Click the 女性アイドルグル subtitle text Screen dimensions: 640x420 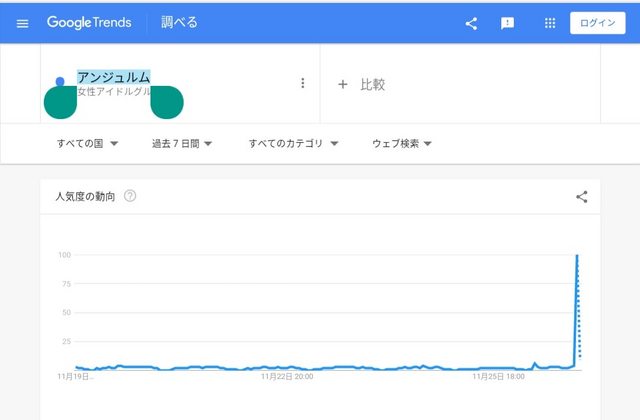point(114,91)
